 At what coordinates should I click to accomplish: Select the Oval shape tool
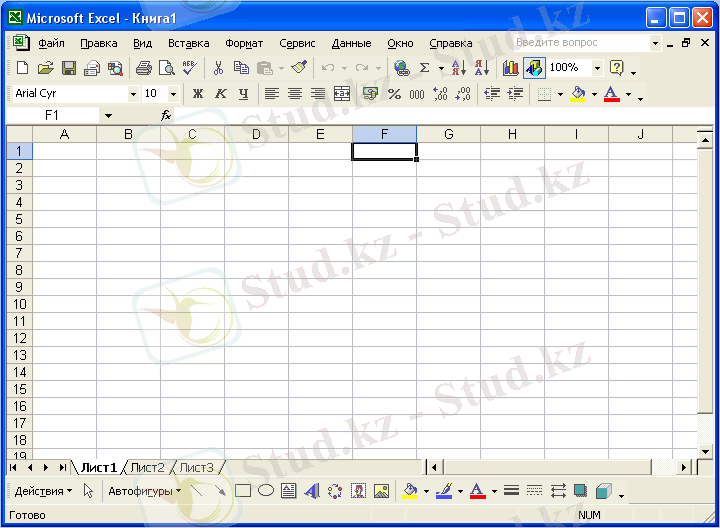coord(266,491)
